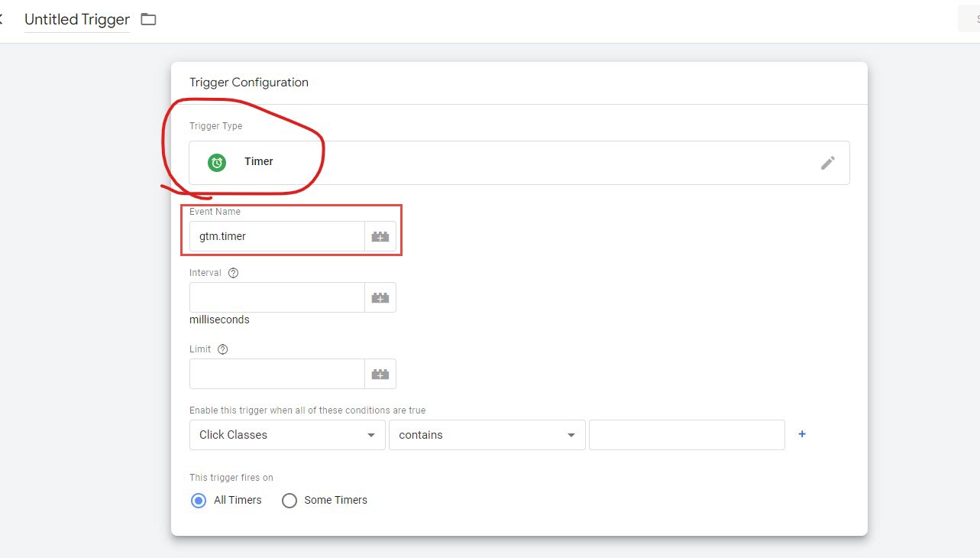Select the All Timers radio button

[199, 501]
